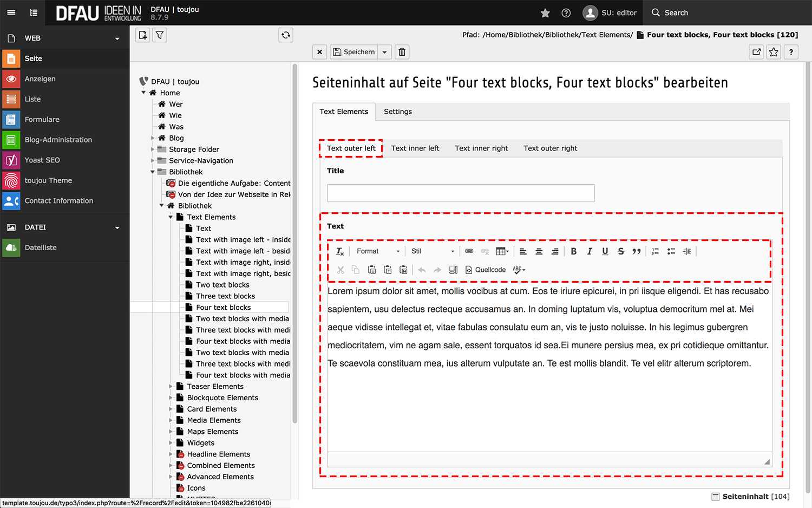Redo the last undone edit

click(x=437, y=270)
